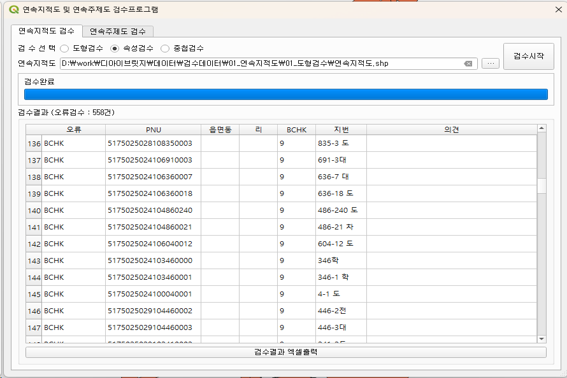Clear the 연속지적도 file path with the clear icon
This screenshot has height=378, width=567.
point(468,64)
